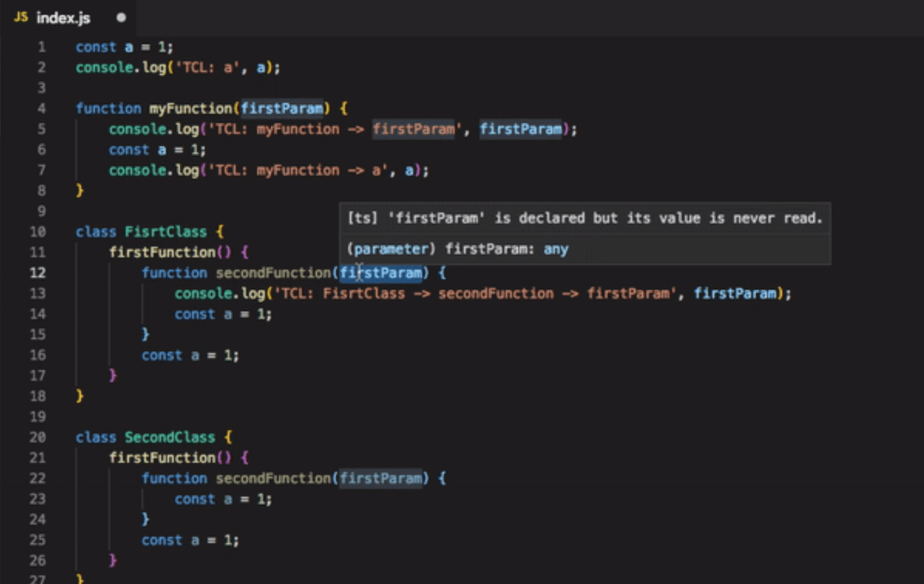This screenshot has height=584, width=924.
Task: Click the tab bar area beside index.js
Action: 396,18
